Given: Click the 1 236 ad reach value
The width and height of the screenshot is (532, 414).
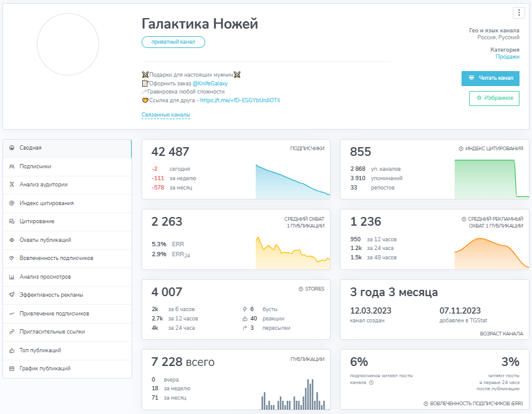Looking at the screenshot, I should pos(365,221).
